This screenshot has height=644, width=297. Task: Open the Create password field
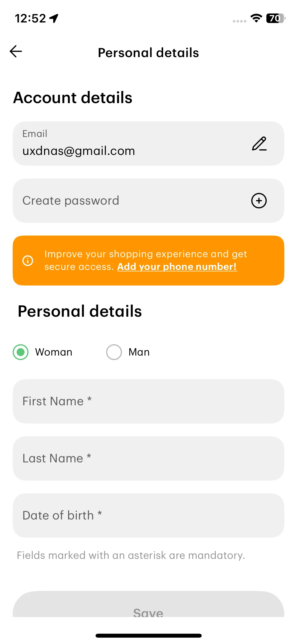pyautogui.click(x=148, y=201)
